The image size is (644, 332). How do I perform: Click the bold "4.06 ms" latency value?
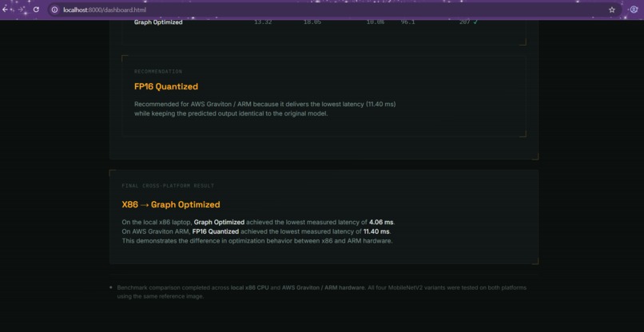coord(381,223)
